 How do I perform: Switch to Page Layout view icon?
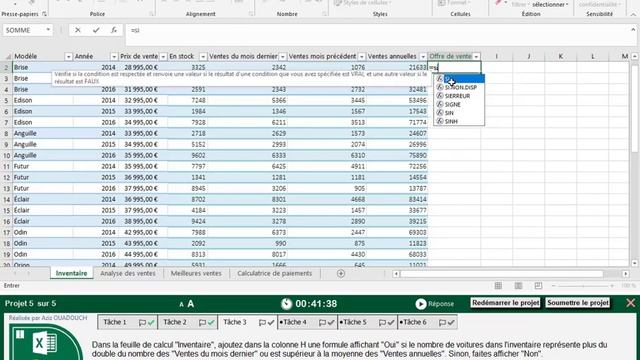click(518, 286)
